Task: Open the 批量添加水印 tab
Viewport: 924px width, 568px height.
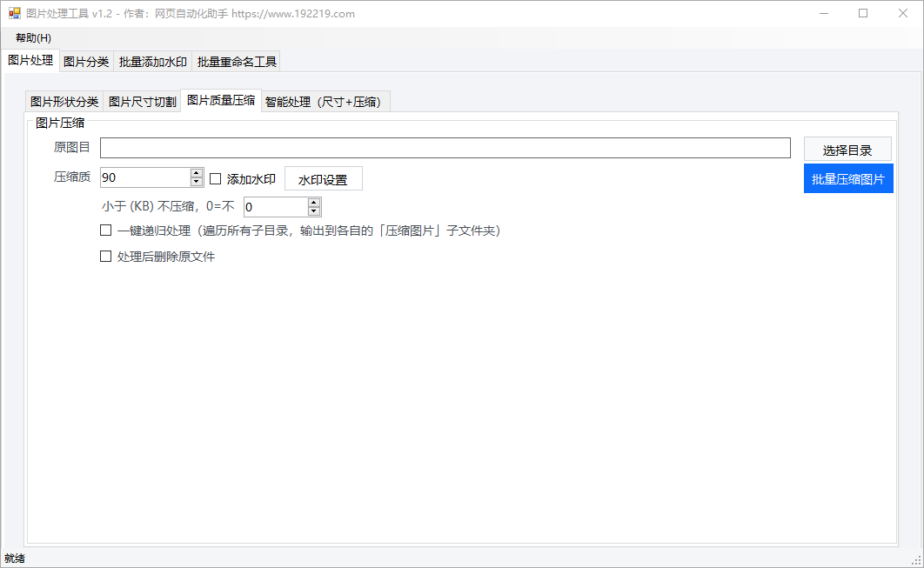Action: 152,62
